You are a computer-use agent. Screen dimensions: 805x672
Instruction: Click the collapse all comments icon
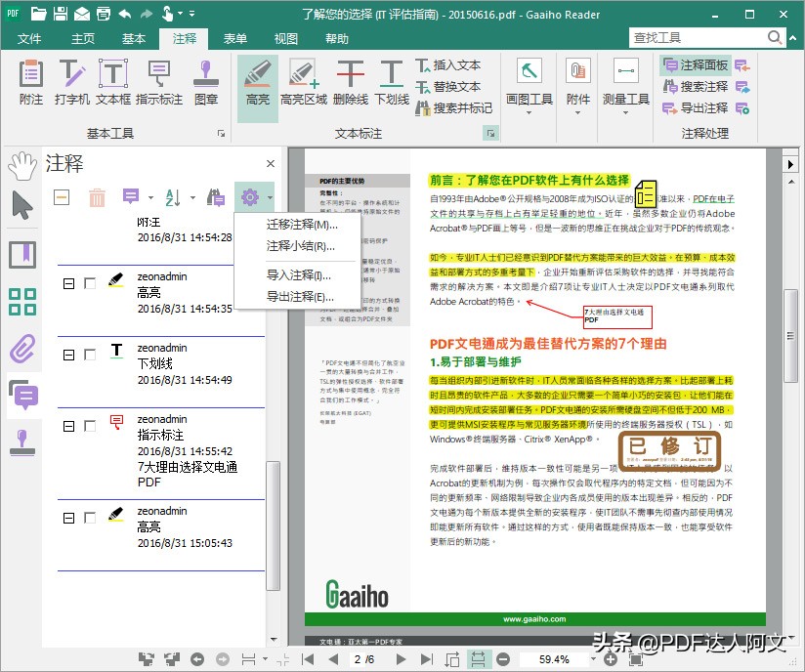[x=62, y=197]
